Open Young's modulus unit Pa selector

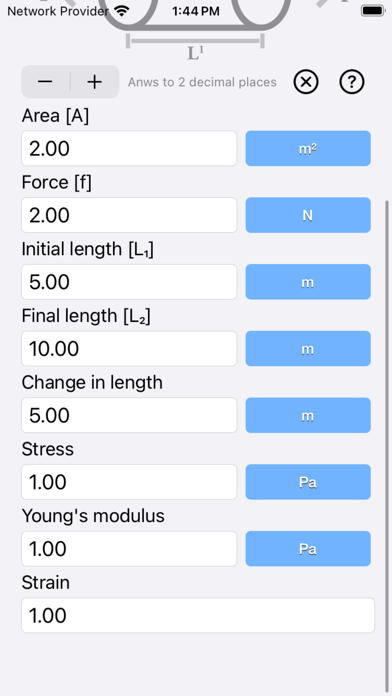click(x=308, y=549)
